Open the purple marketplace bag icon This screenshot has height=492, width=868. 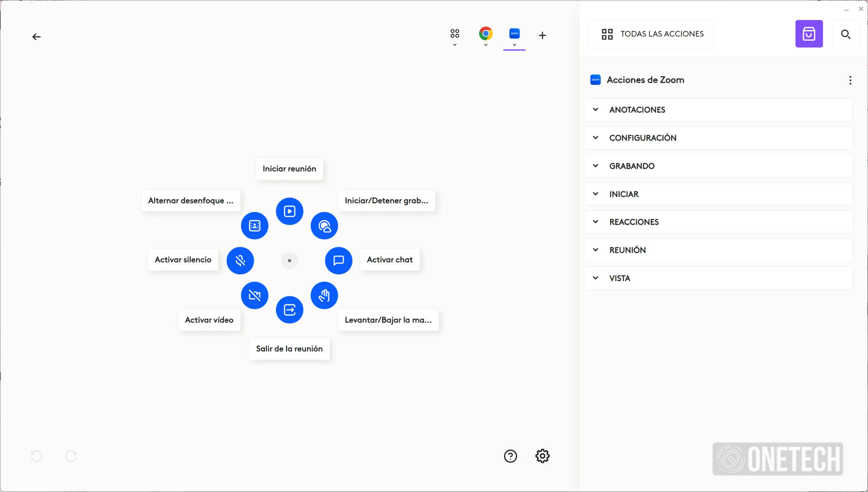point(809,34)
